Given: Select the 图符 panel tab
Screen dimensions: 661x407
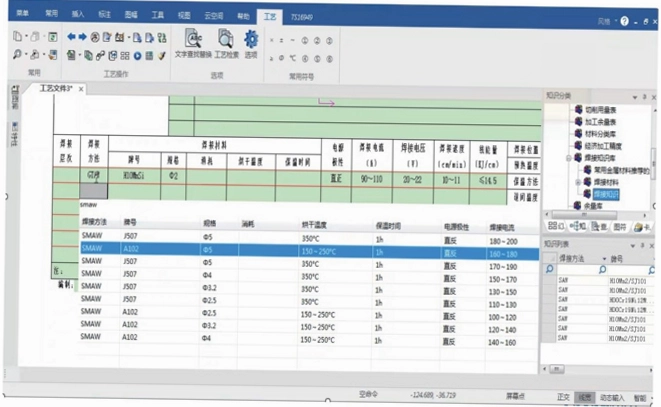Looking at the screenshot, I should 620,227.
